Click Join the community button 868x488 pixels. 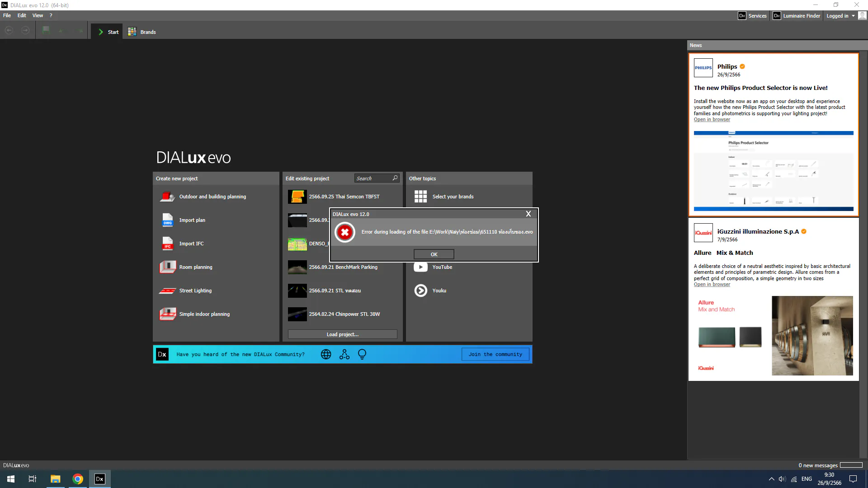click(x=495, y=354)
